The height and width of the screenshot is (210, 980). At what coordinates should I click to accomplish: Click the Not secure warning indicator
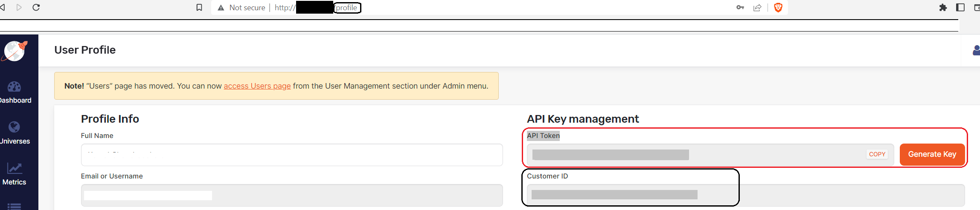point(241,8)
